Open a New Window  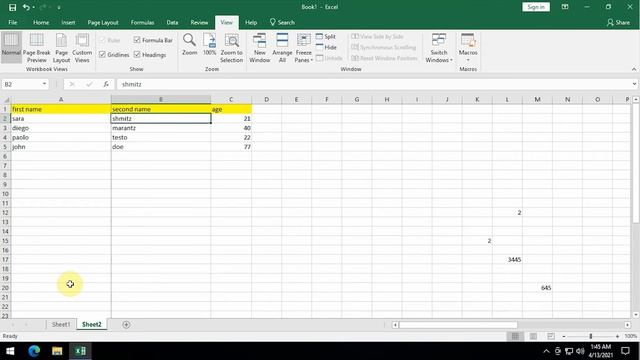point(260,47)
